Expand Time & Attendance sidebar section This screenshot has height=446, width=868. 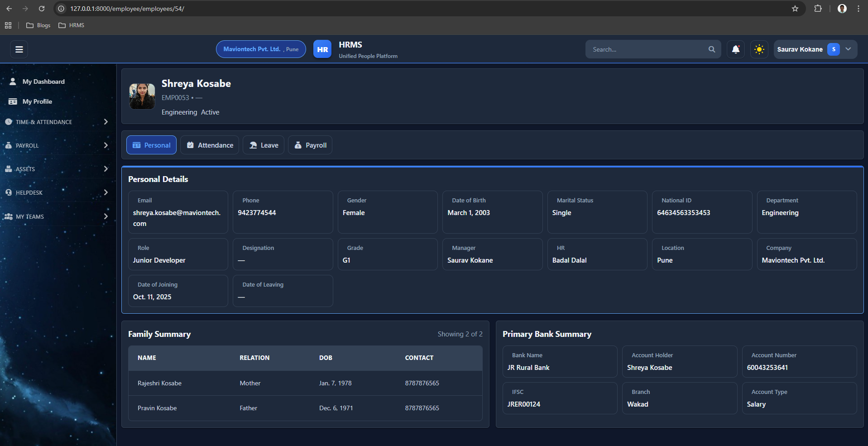(x=57, y=122)
